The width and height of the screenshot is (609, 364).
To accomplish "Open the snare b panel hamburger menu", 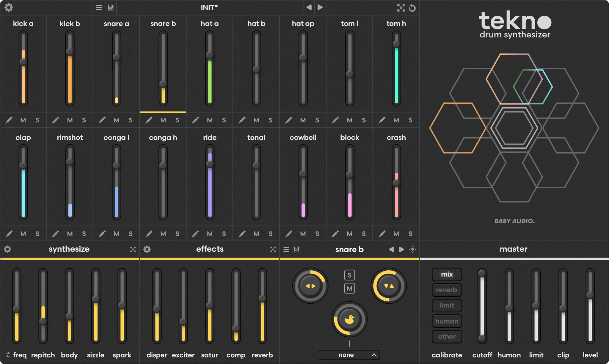I will click(286, 249).
